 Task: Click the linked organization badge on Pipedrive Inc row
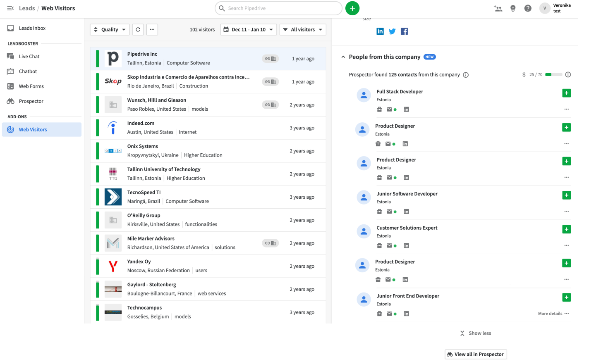(x=271, y=59)
